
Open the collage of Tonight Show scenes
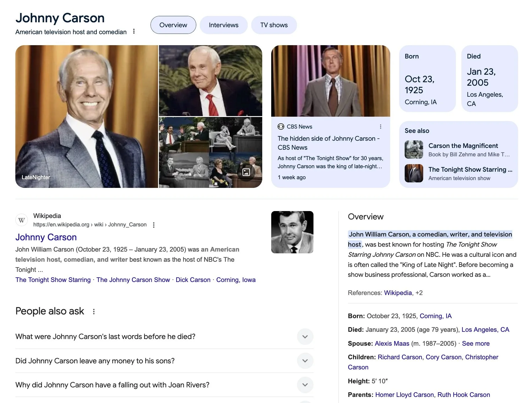[210, 152]
